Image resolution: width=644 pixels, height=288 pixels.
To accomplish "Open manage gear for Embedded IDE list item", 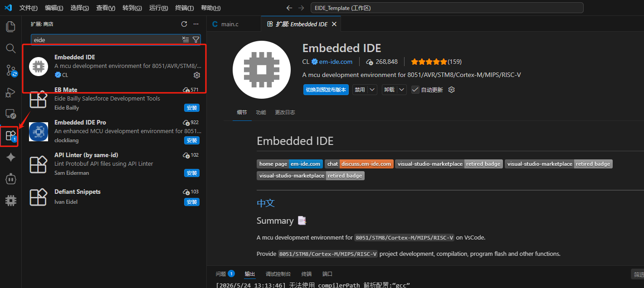I will pyautogui.click(x=197, y=75).
